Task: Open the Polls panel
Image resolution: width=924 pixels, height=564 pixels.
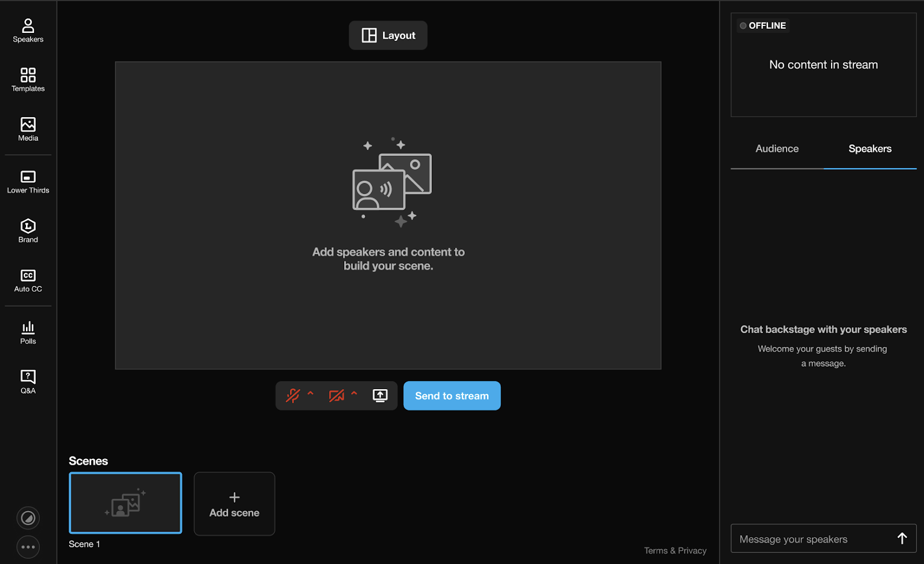Action: [28, 333]
